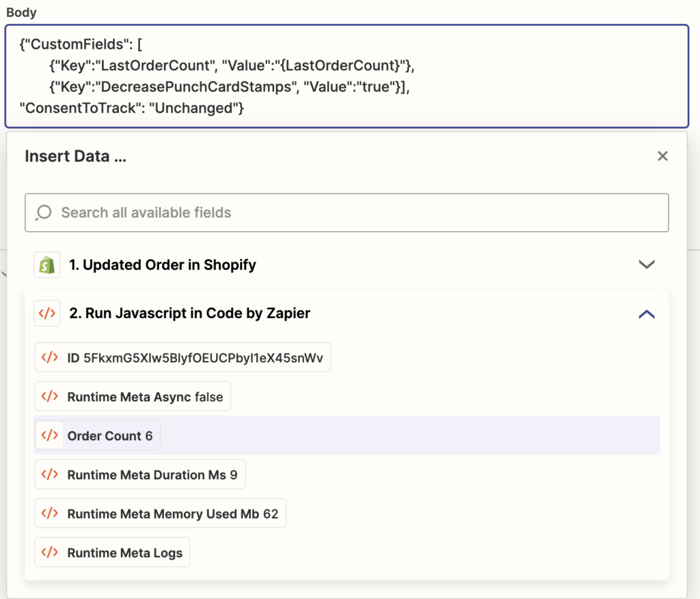This screenshot has height=599, width=700.
Task: Click the code icon beside Duration Ms
Action: point(49,474)
